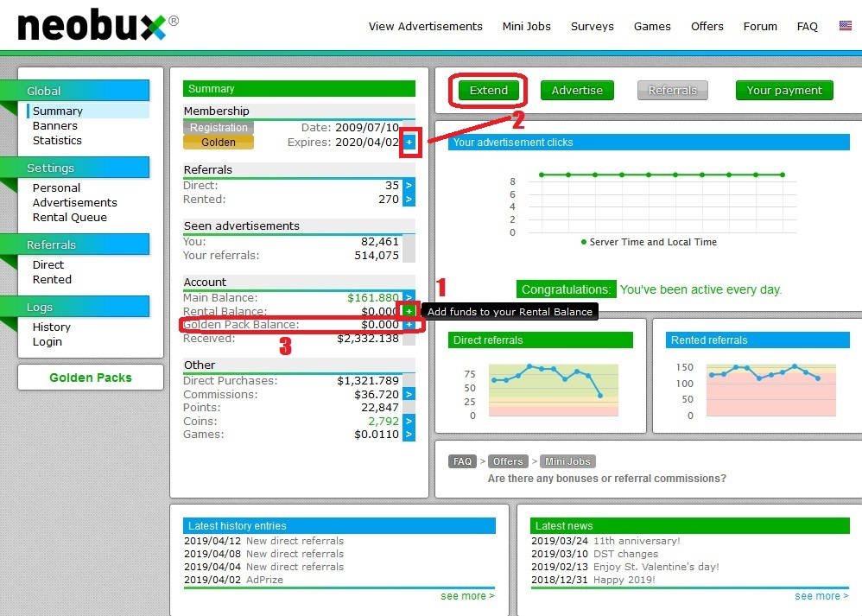Select Statistics in the Global sidebar
862x616 pixels.
tap(57, 140)
